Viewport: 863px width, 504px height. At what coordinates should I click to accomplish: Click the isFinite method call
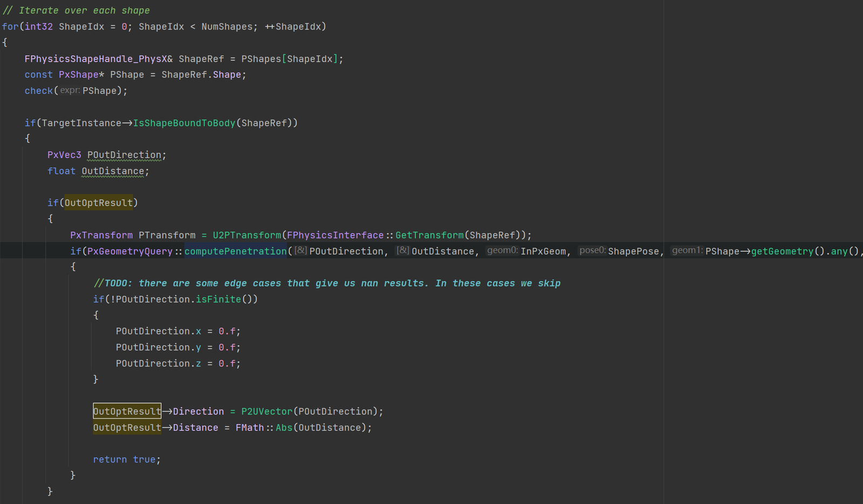[x=218, y=299]
